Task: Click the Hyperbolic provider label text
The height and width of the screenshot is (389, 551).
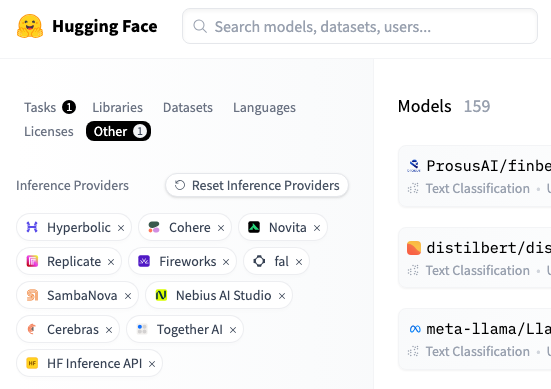Action: (x=79, y=227)
